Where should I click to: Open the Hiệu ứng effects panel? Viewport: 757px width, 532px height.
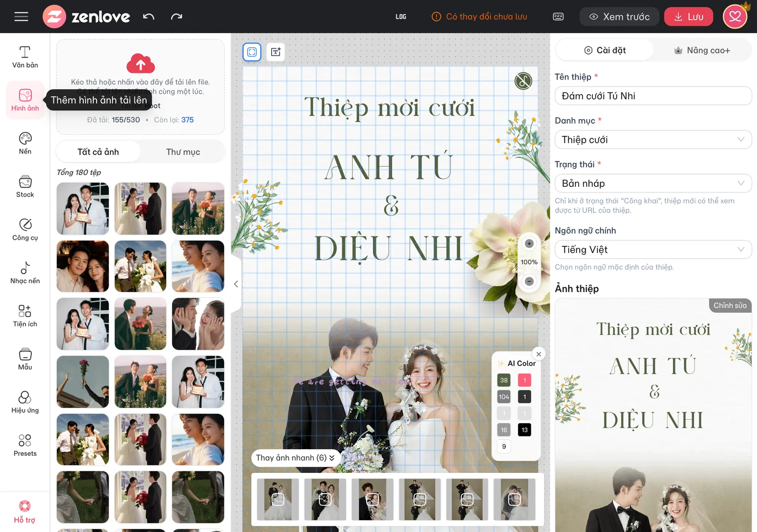tap(25, 402)
